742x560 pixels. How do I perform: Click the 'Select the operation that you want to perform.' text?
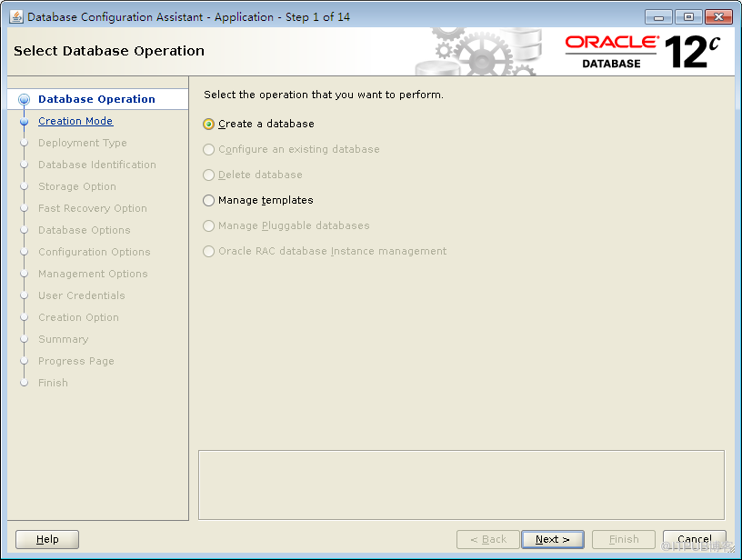click(324, 95)
